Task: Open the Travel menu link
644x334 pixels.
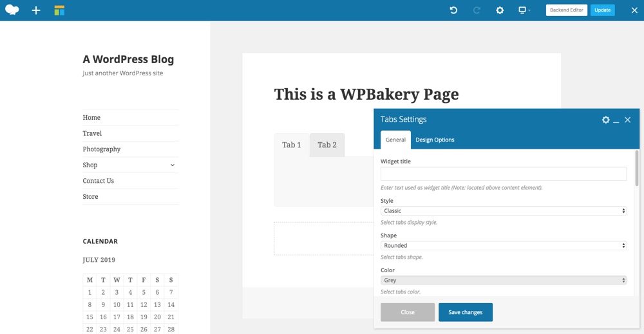Action: point(92,133)
